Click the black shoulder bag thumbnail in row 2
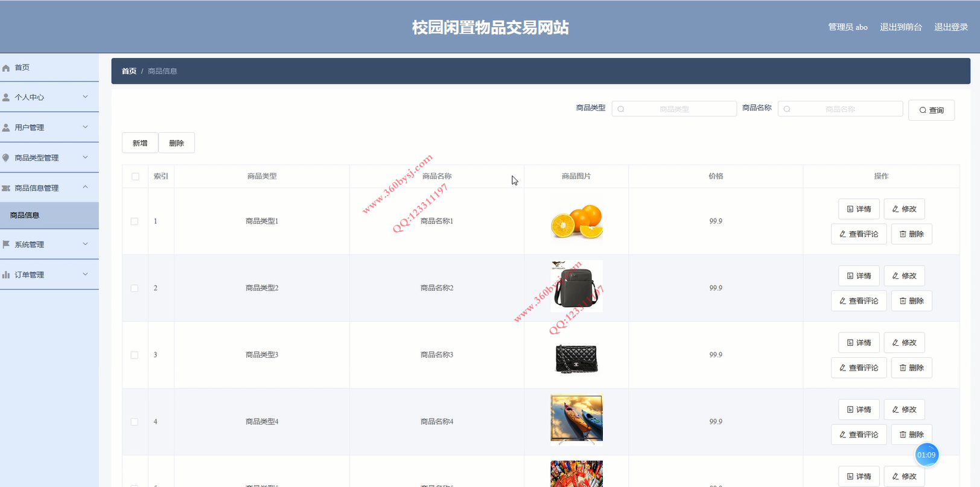The image size is (980, 487). (576, 286)
